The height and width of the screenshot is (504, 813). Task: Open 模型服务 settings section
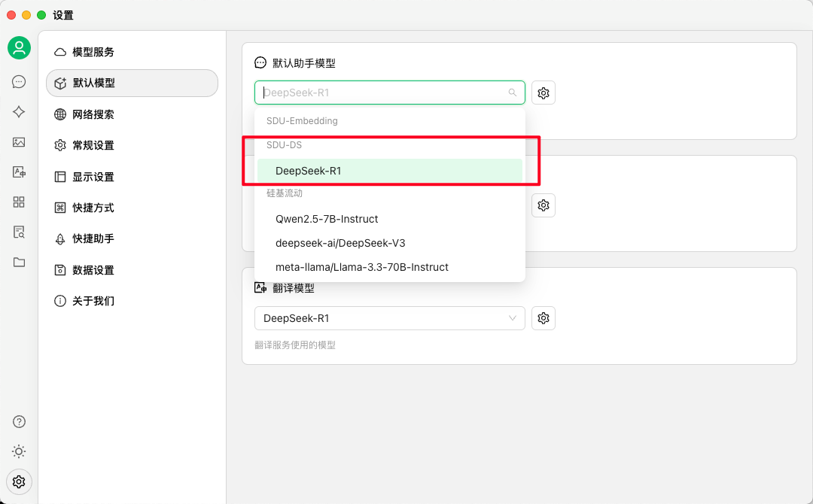pyautogui.click(x=132, y=52)
